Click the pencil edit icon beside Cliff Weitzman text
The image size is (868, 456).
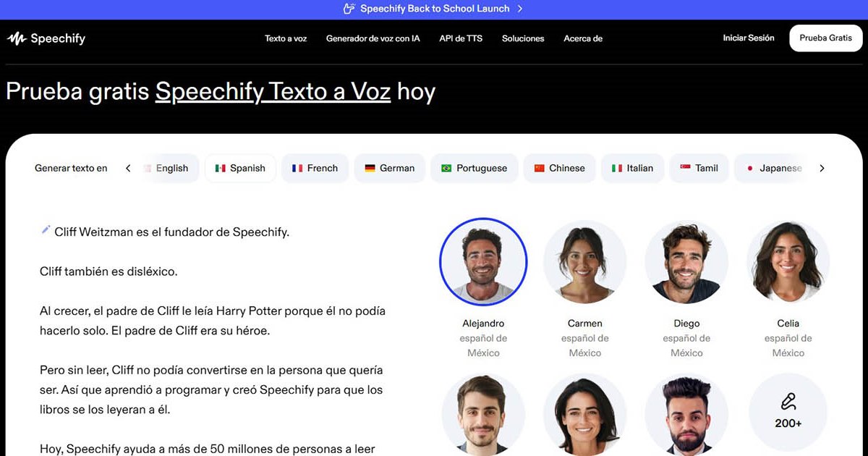46,230
